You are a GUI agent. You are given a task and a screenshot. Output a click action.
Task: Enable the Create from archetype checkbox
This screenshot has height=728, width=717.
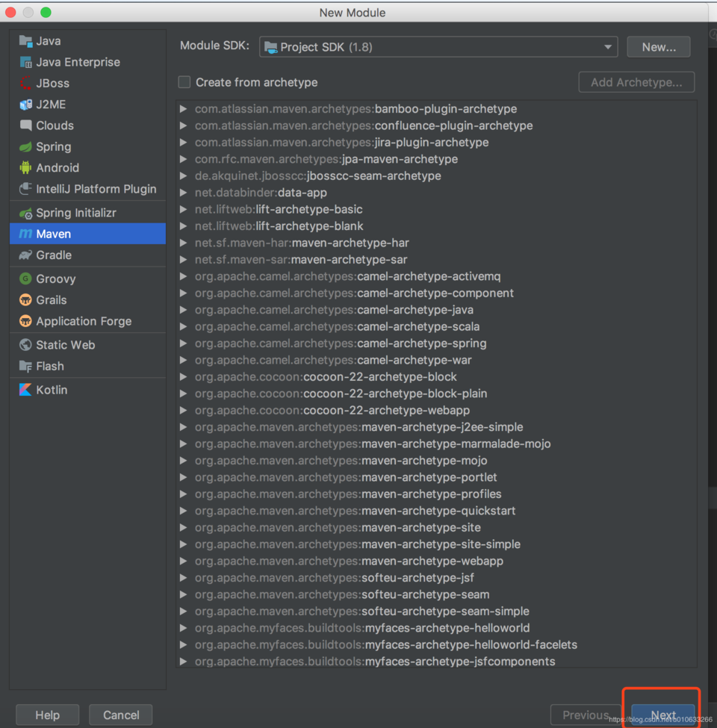pos(184,82)
